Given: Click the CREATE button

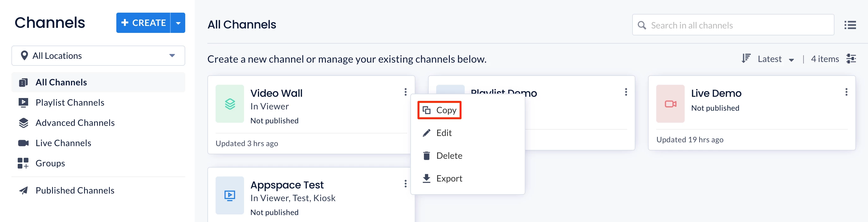Looking at the screenshot, I should click(x=143, y=23).
